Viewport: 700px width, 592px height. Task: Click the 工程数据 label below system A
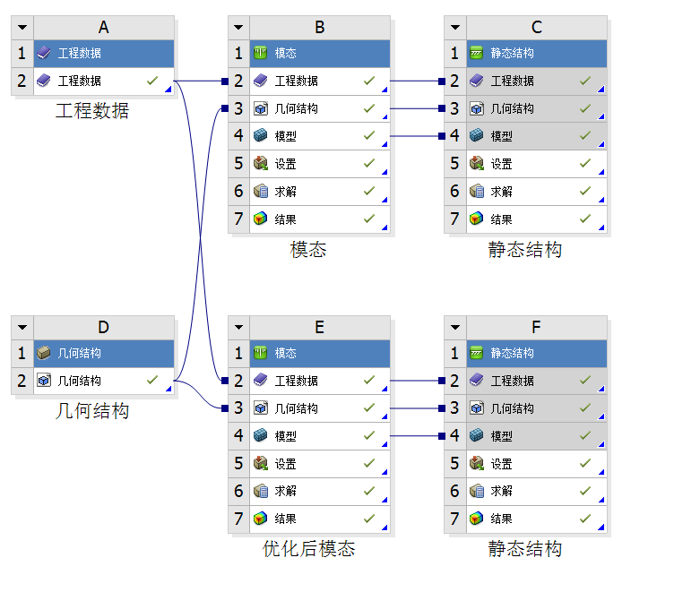coord(92,111)
